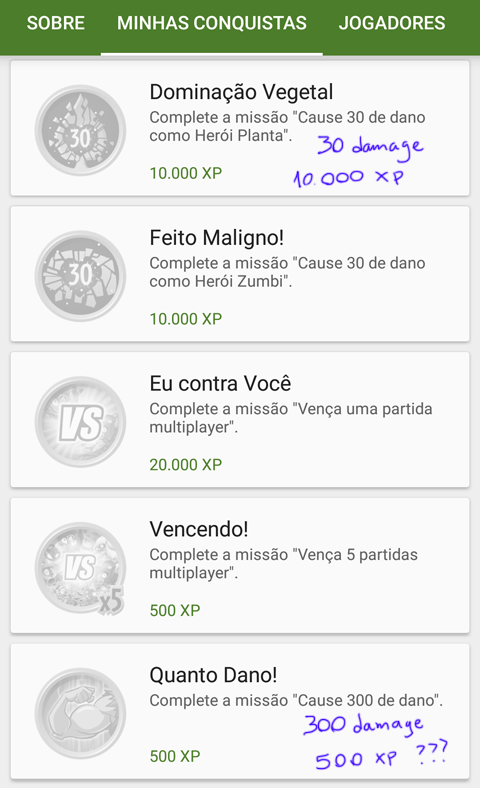Open the Vencendo! achievement title

point(199,529)
